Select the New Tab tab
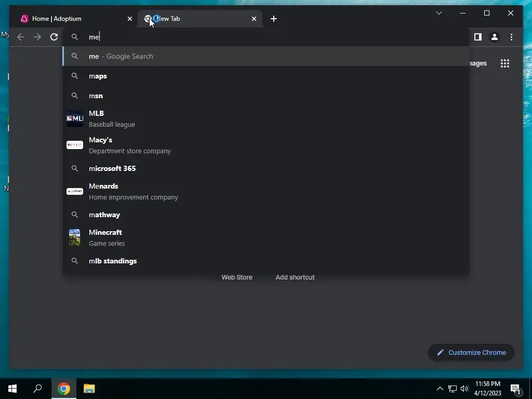Image resolution: width=532 pixels, height=399 pixels. pos(200,19)
